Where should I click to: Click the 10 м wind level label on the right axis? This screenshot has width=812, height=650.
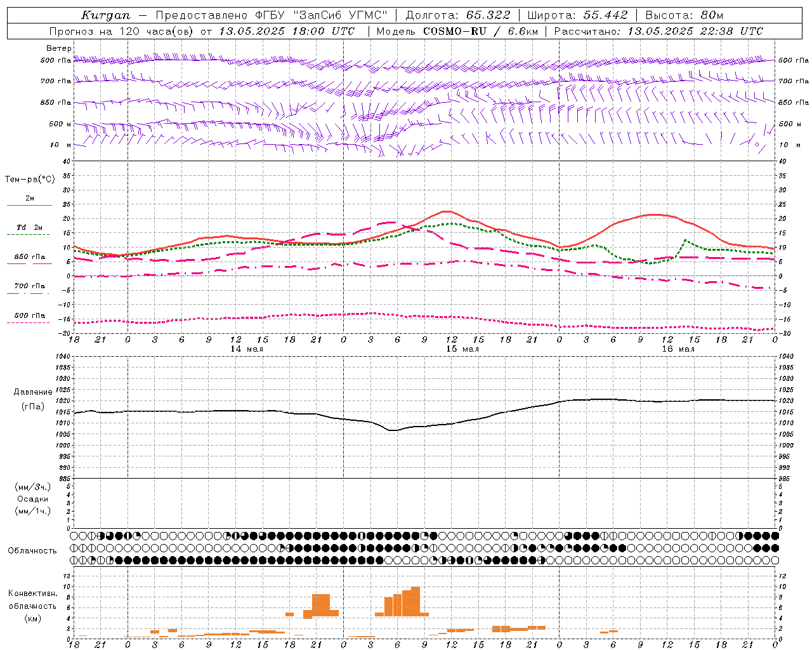pos(789,145)
